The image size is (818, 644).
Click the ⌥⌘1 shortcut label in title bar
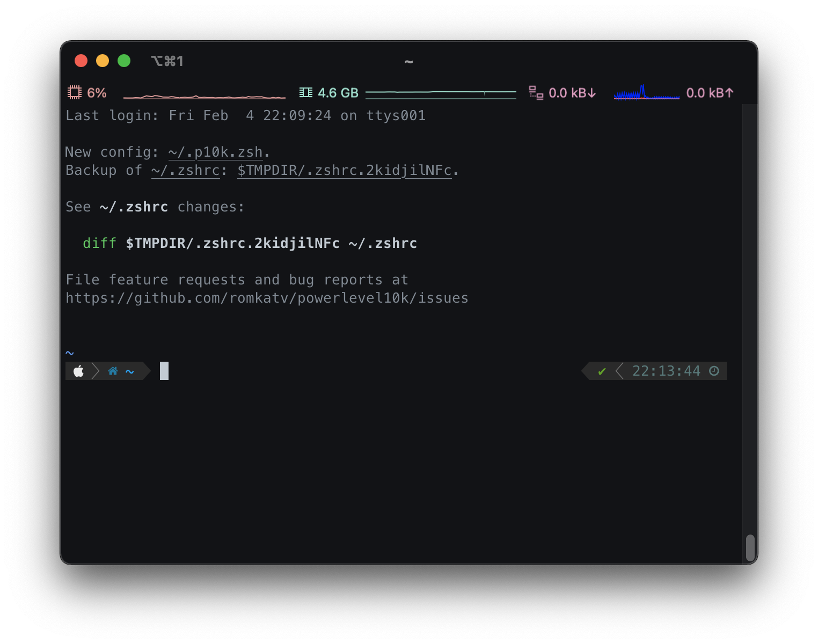pyautogui.click(x=167, y=61)
